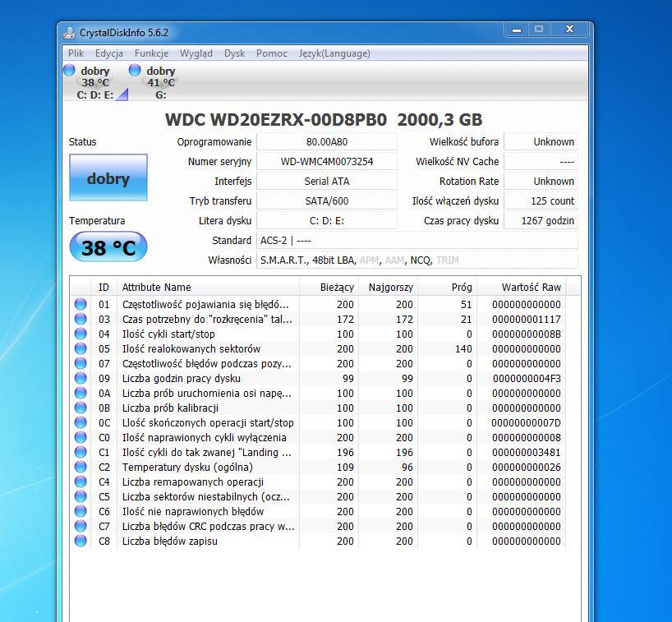Select the Liczba godzin pracy dysku row
672x622 pixels.
[318, 378]
